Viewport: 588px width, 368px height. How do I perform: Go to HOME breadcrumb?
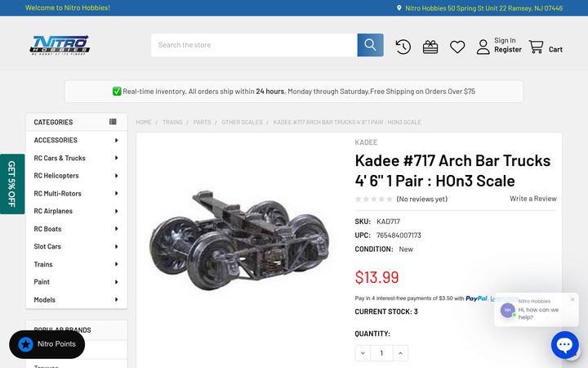(144, 122)
